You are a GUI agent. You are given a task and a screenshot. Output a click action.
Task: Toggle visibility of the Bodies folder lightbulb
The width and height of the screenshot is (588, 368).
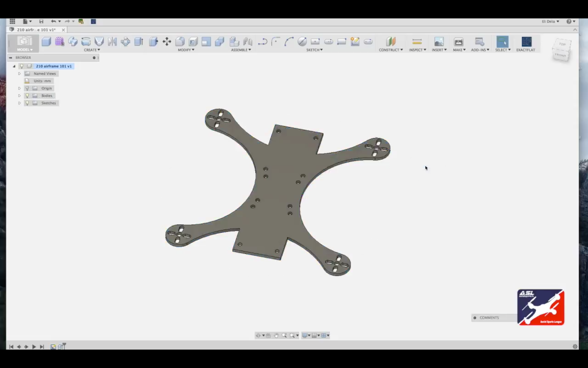27,95
